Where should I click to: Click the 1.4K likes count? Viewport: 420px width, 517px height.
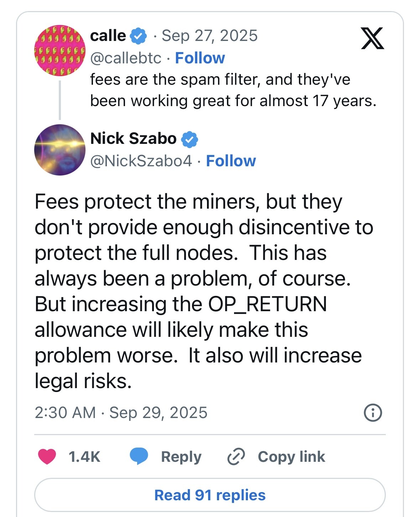84,457
